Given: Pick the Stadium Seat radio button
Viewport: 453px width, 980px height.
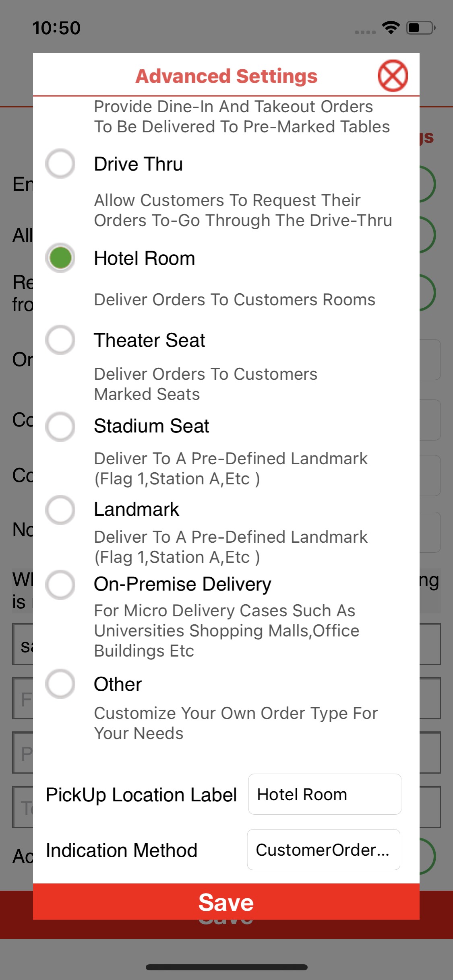Looking at the screenshot, I should 60,426.
